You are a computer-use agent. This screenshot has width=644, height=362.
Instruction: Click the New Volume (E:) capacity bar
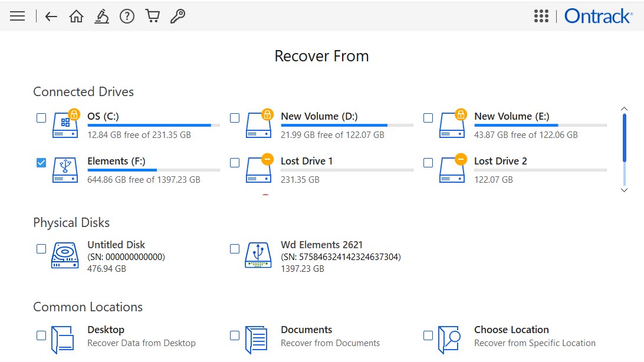click(x=540, y=125)
